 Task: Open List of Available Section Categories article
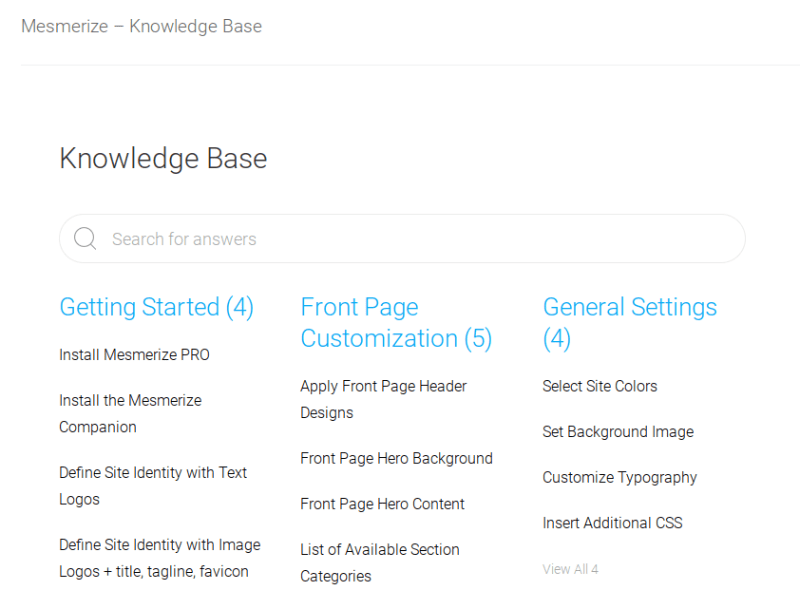point(380,563)
